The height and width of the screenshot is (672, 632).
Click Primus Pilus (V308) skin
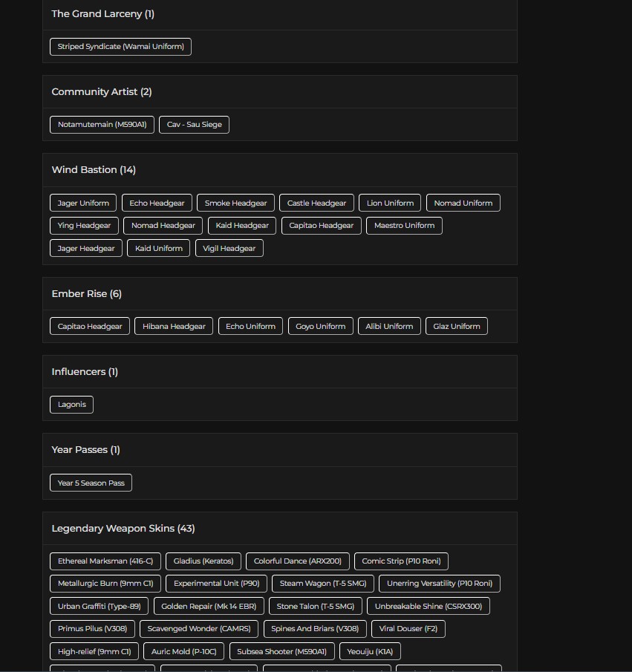point(92,629)
